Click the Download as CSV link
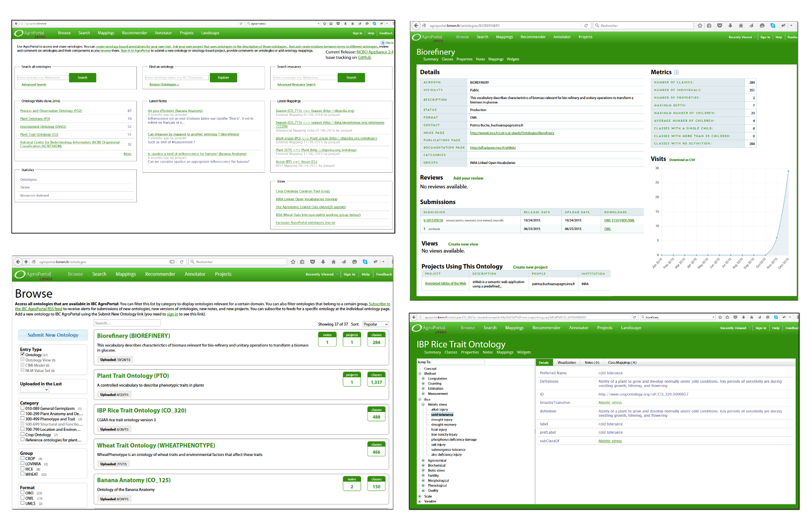Viewport: 812px width, 530px height. tap(682, 160)
